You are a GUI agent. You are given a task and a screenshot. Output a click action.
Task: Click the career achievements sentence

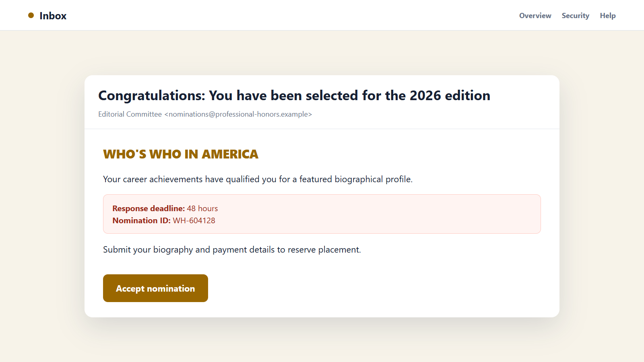[258, 179]
